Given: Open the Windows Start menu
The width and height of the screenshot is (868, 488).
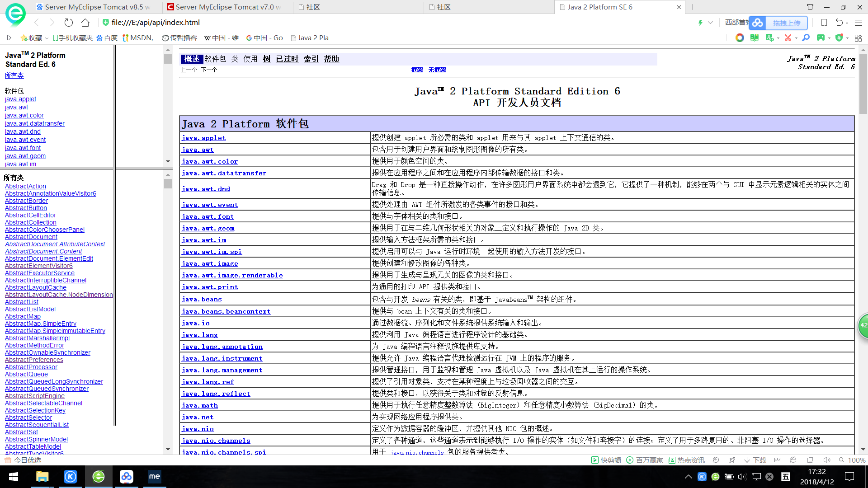Looking at the screenshot, I should pyautogui.click(x=14, y=477).
